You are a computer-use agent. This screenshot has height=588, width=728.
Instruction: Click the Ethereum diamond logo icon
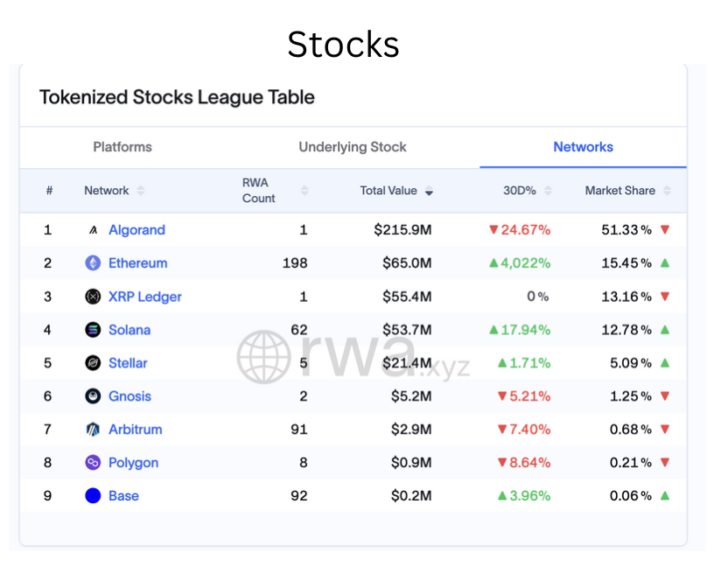tap(93, 263)
